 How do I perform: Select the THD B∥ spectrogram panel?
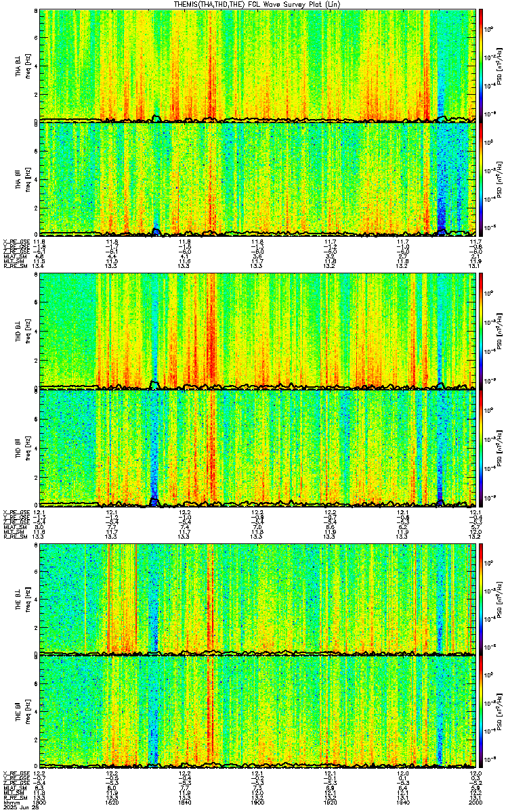point(258,448)
